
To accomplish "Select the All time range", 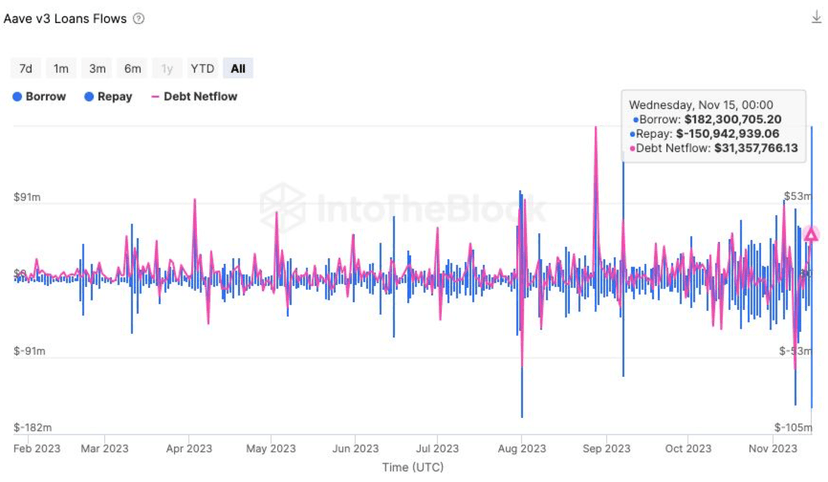I will coord(238,69).
